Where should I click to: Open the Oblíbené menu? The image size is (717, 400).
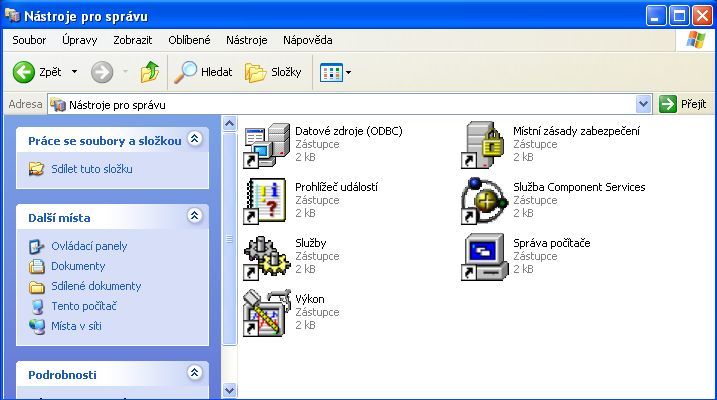click(x=189, y=40)
